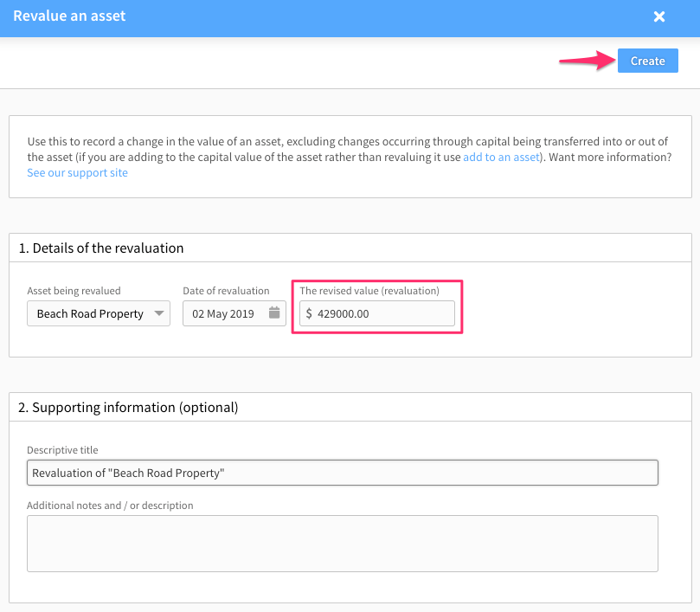Click the Create button
700x612 pixels.
[x=648, y=61]
